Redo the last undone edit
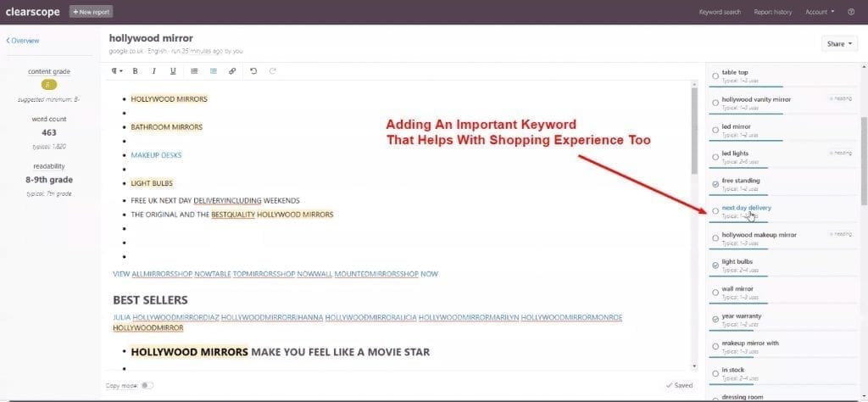Screen dimensions: 868x402 pyautogui.click(x=272, y=71)
